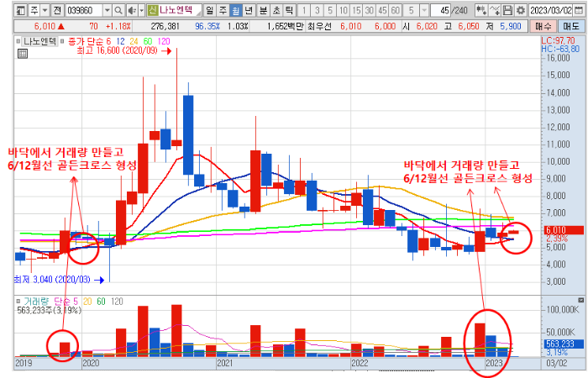The height and width of the screenshot is (378, 588).
Task: Switch to tick 틱 chart
Action: pos(289,10)
